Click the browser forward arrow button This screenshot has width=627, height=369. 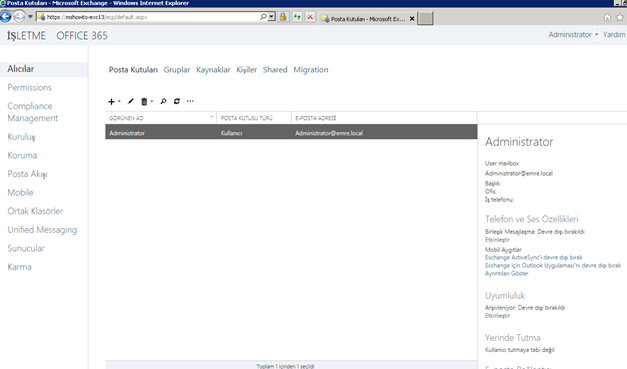(19, 17)
